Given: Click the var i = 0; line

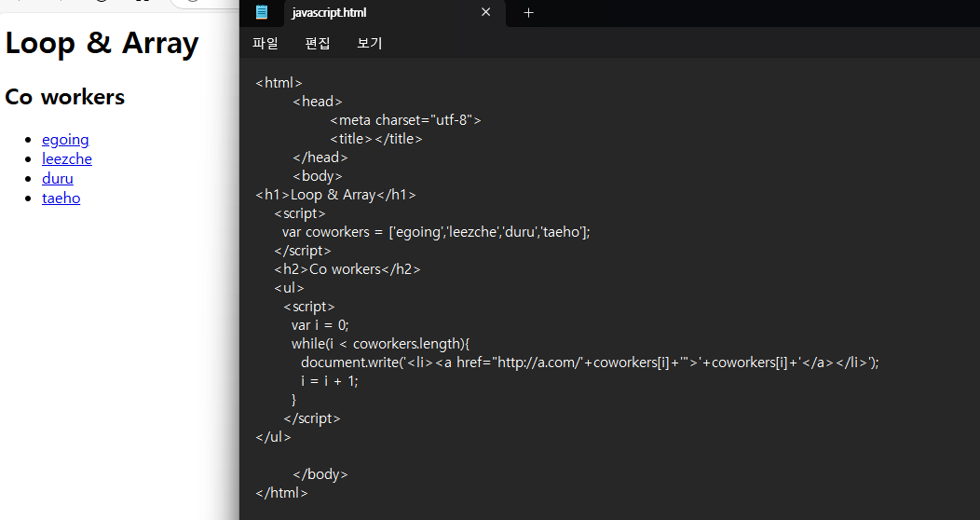Looking at the screenshot, I should 320,325.
